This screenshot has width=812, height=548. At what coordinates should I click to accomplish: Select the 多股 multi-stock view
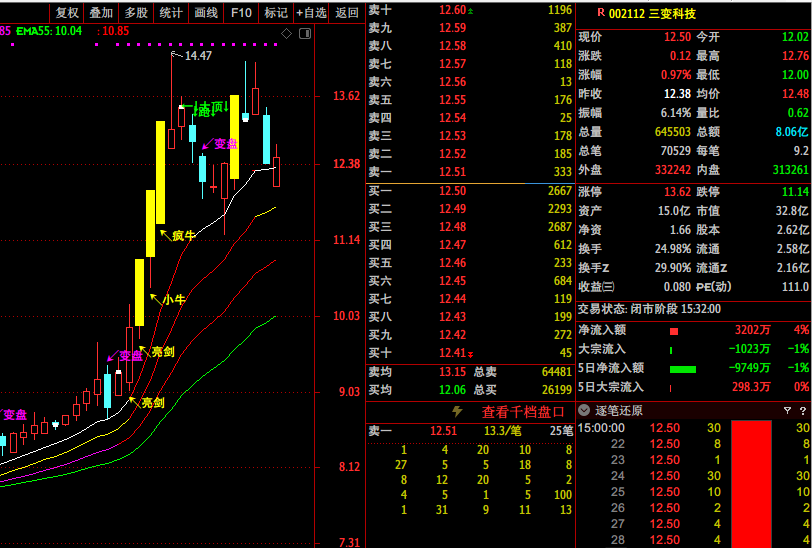pyautogui.click(x=136, y=13)
